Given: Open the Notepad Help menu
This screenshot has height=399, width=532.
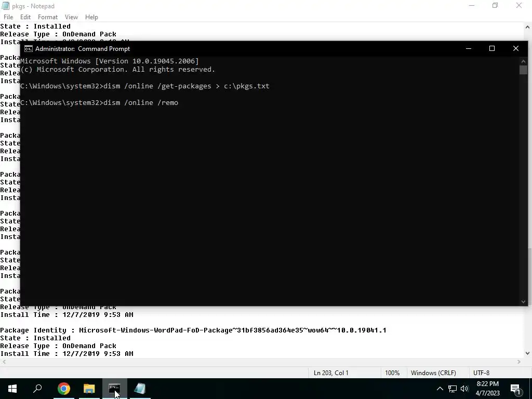Looking at the screenshot, I should tap(91, 17).
